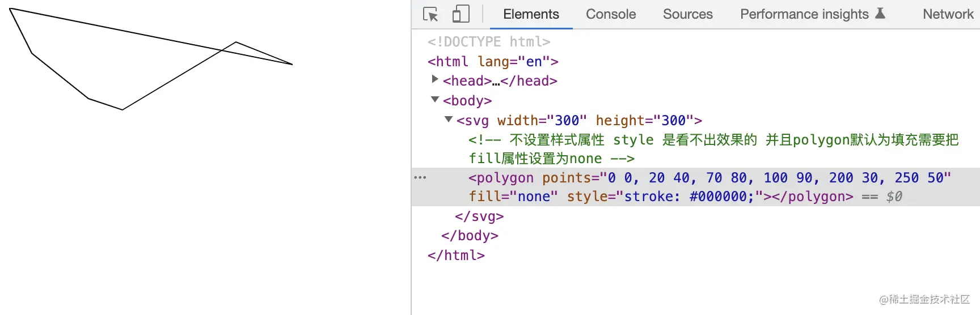
Task: Expand the collapsed head element
Action: (435, 79)
